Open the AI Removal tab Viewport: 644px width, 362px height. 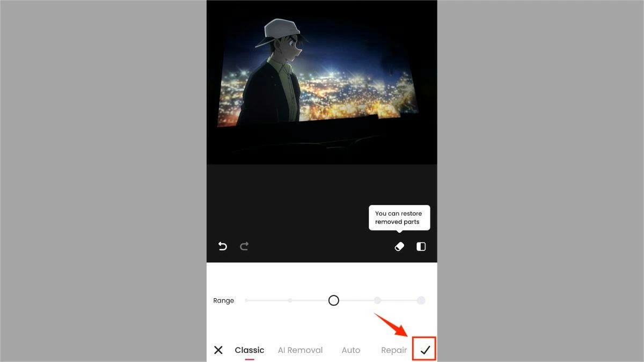tap(300, 350)
